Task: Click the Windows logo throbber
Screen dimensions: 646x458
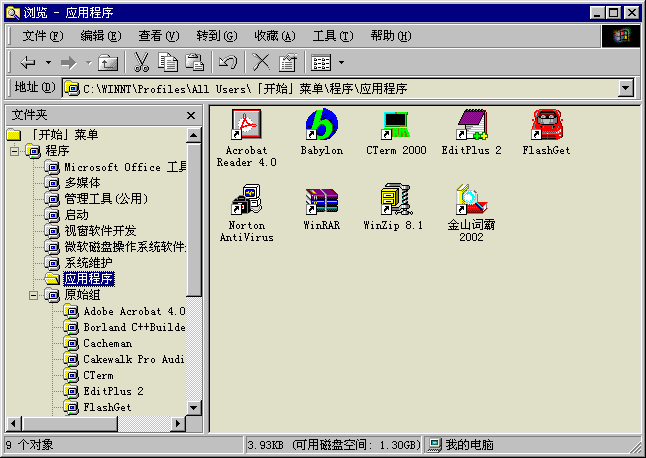Action: point(621,36)
